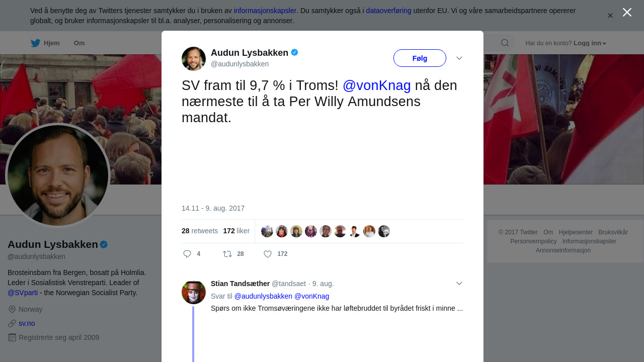Screen dimensions: 644x362
Task: Like the tweet with the heart icon
Action: coord(268,254)
